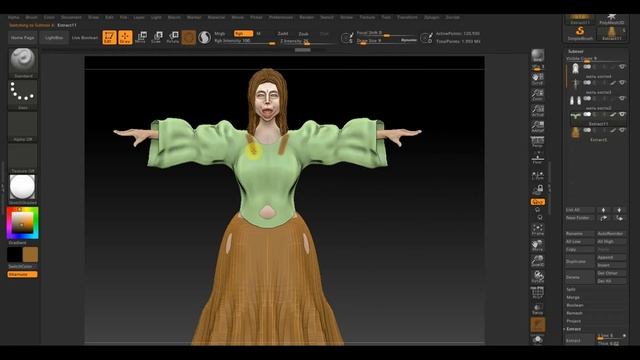Click the LightBox button
The width and height of the screenshot is (640, 360).
54,38
